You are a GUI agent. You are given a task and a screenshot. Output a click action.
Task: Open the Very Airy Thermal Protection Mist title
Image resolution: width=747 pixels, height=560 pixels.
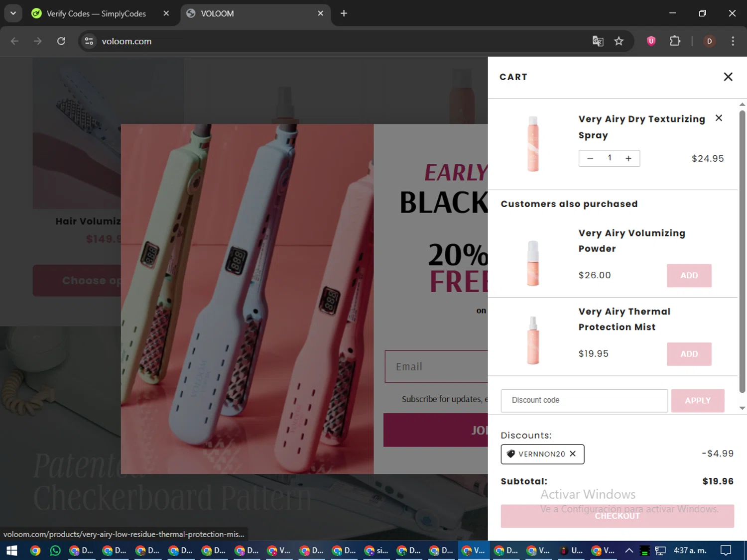point(624,319)
